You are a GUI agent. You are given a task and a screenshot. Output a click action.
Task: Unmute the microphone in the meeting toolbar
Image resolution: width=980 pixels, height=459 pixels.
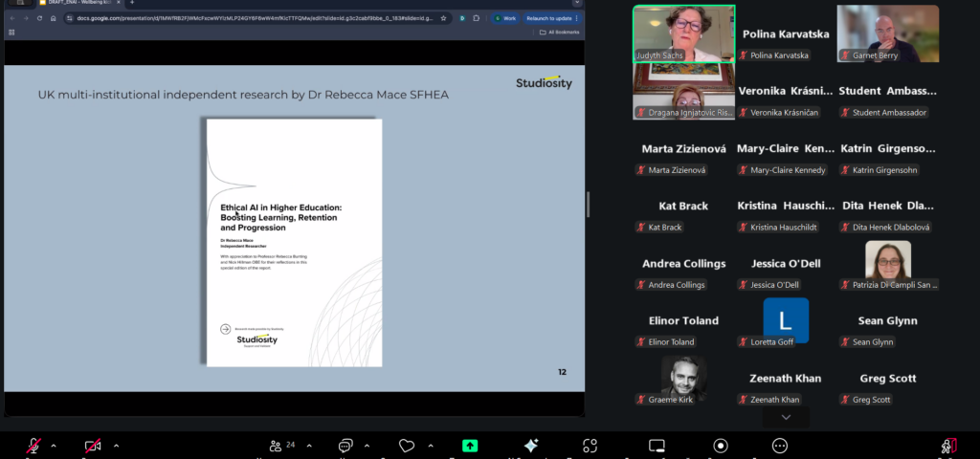[x=33, y=446]
